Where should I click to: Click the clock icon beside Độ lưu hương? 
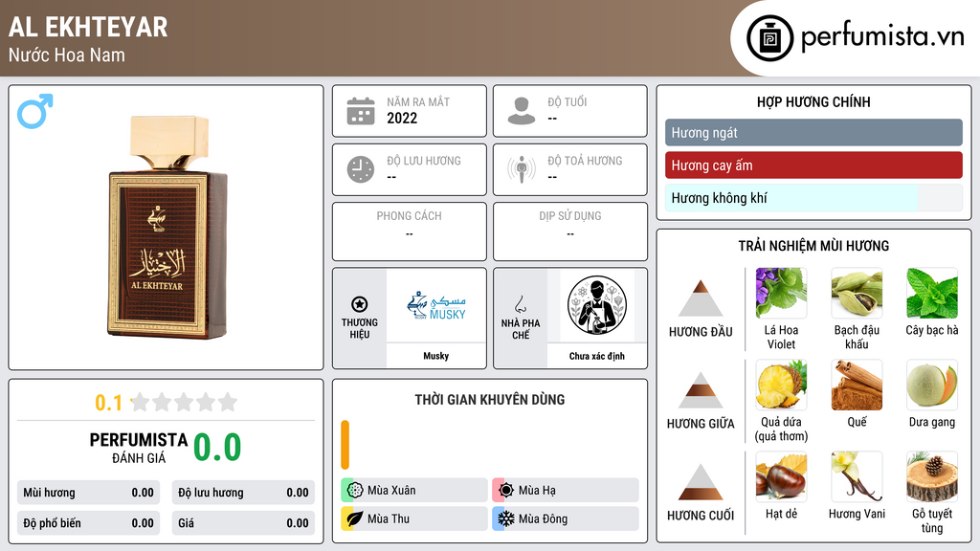[x=361, y=169]
